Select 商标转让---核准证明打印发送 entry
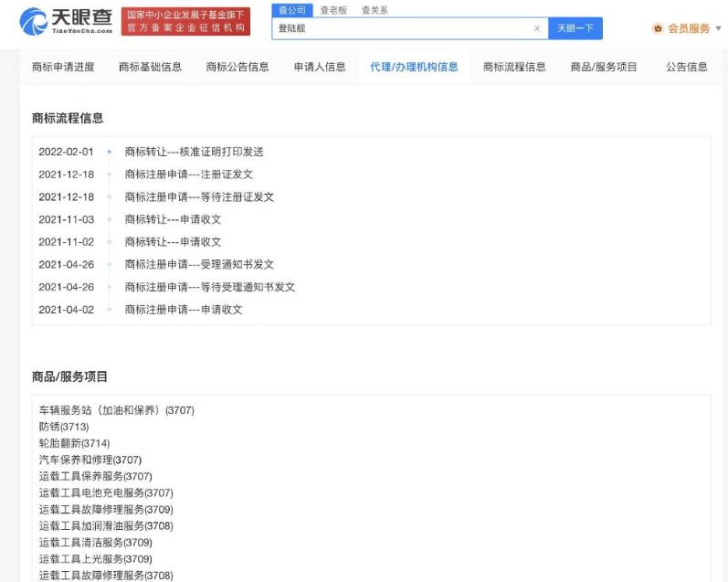The image size is (728, 582). coord(194,152)
